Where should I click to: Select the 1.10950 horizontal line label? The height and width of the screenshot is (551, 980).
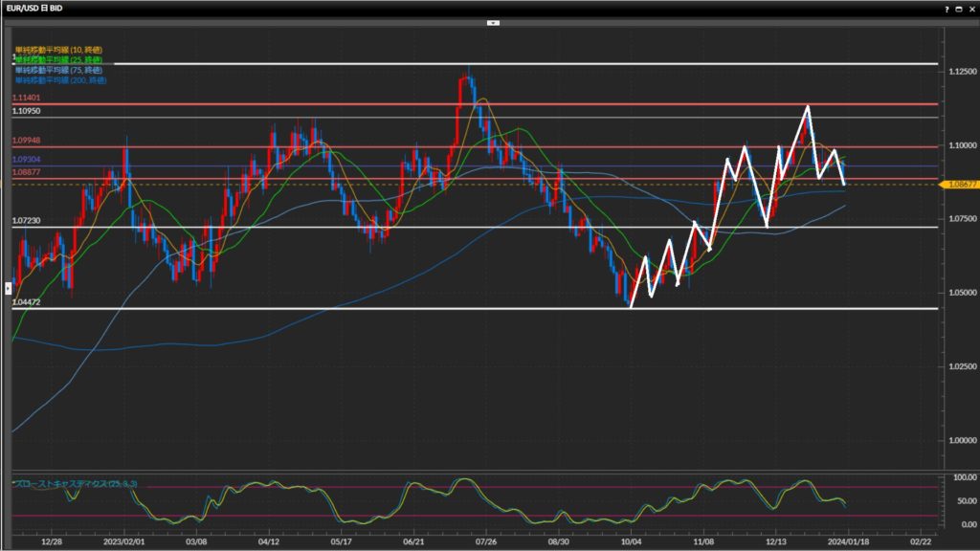pos(26,112)
